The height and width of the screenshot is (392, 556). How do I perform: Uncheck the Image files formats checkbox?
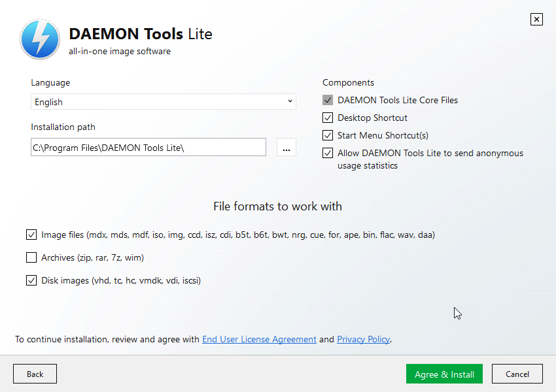[x=31, y=235]
